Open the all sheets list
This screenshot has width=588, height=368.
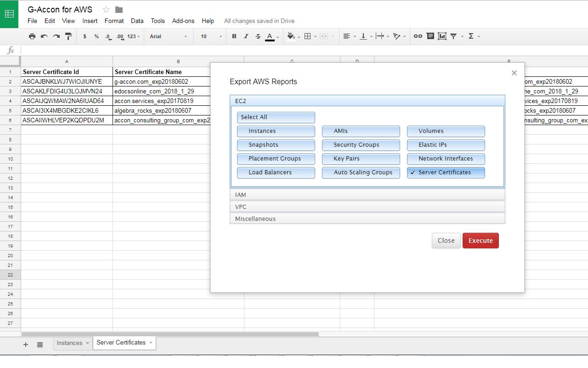pos(40,345)
